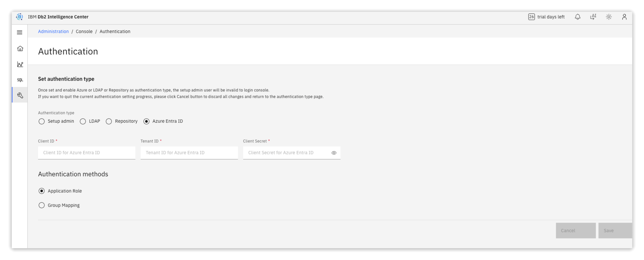
Task: Open the Administration breadcrumb link
Action: coord(53,31)
